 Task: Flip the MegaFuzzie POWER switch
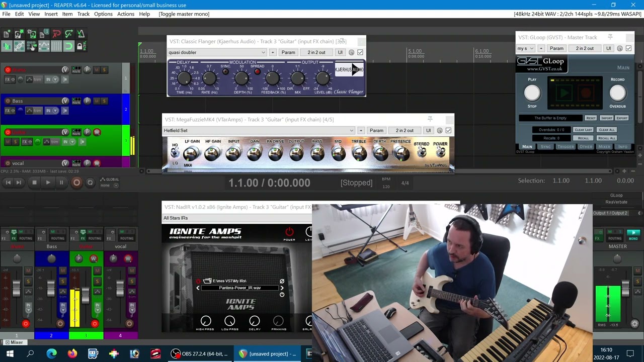[441, 151]
